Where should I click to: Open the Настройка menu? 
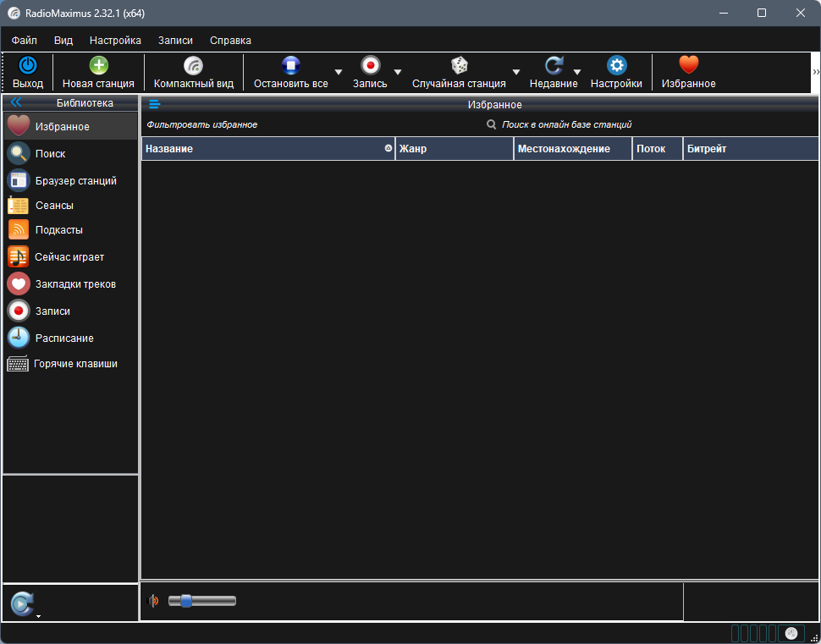pyautogui.click(x=115, y=40)
